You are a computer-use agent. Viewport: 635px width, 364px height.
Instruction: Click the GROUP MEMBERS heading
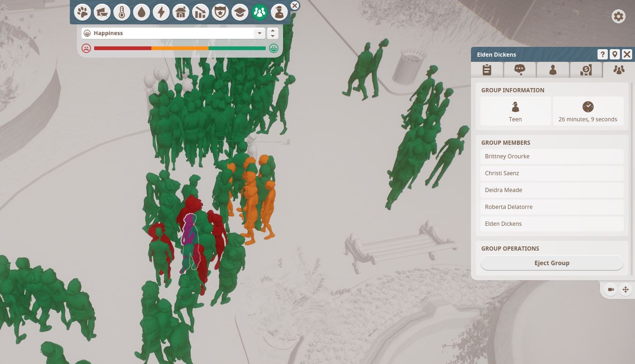click(x=506, y=142)
